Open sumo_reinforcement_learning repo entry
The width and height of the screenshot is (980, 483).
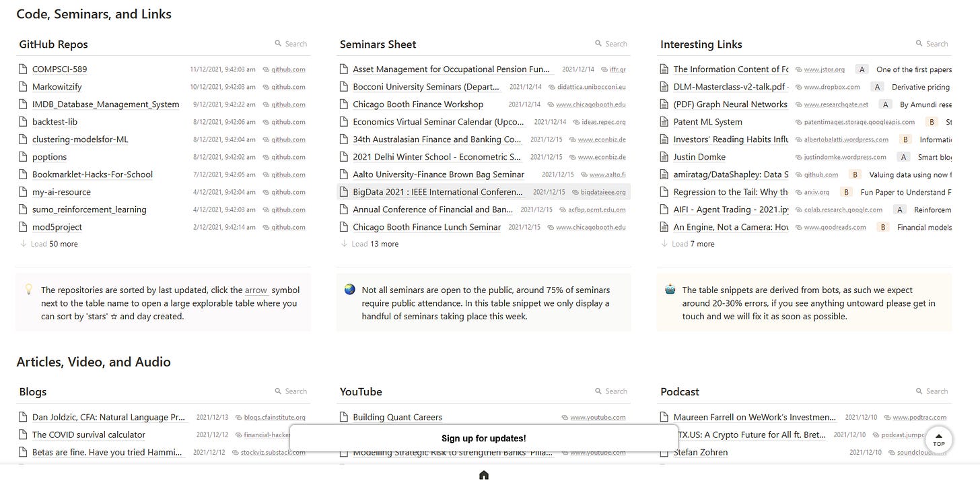[90, 210]
